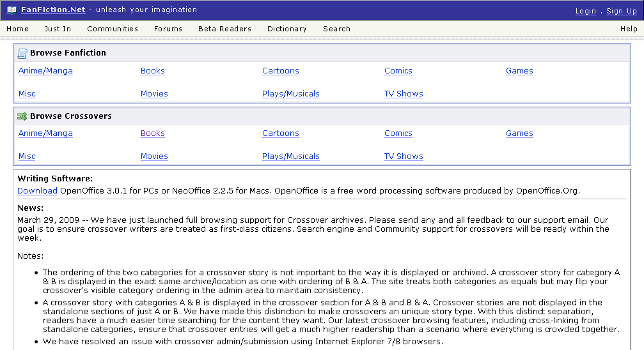
Task: Select Just In from the navigation bar
Action: pyautogui.click(x=58, y=29)
